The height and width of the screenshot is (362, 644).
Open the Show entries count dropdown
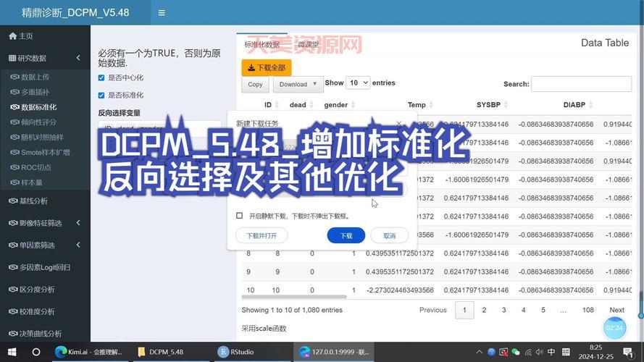coord(358,83)
